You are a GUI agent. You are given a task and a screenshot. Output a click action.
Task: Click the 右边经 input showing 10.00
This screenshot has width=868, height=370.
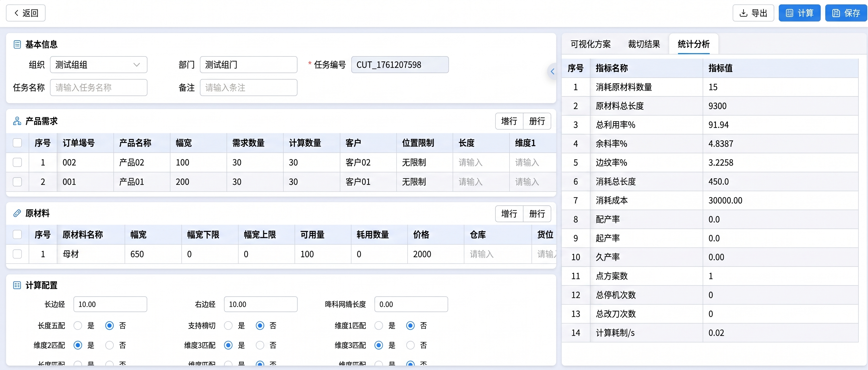click(261, 304)
